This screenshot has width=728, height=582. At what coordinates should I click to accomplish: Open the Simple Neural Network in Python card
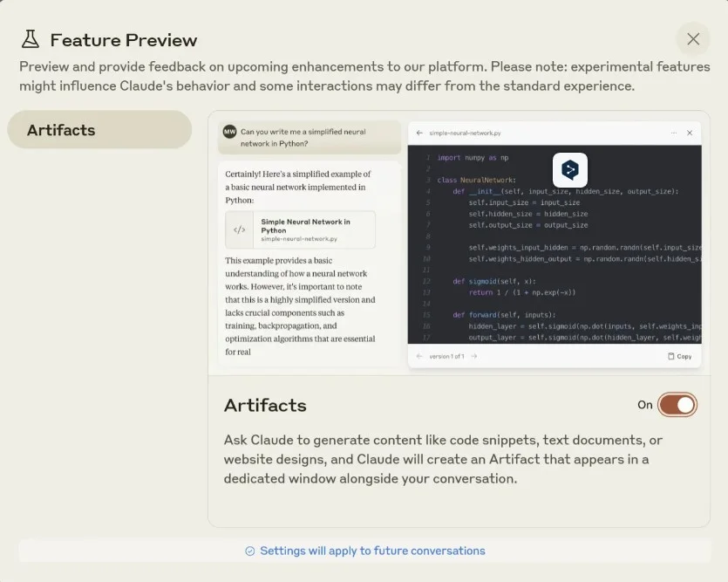coord(301,229)
